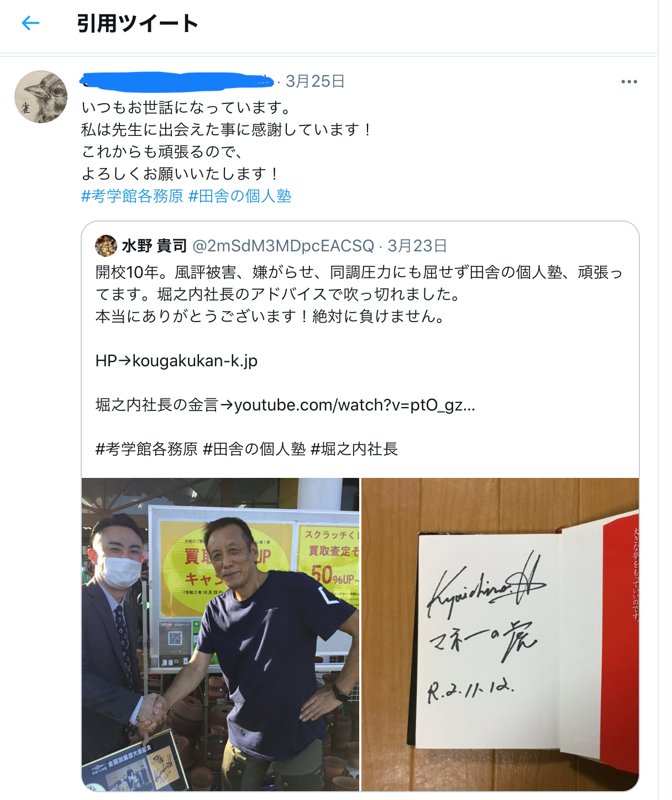Open the @2mSdM3MDpcEACSQ handle
The height and width of the screenshot is (800, 672).
click(x=283, y=246)
